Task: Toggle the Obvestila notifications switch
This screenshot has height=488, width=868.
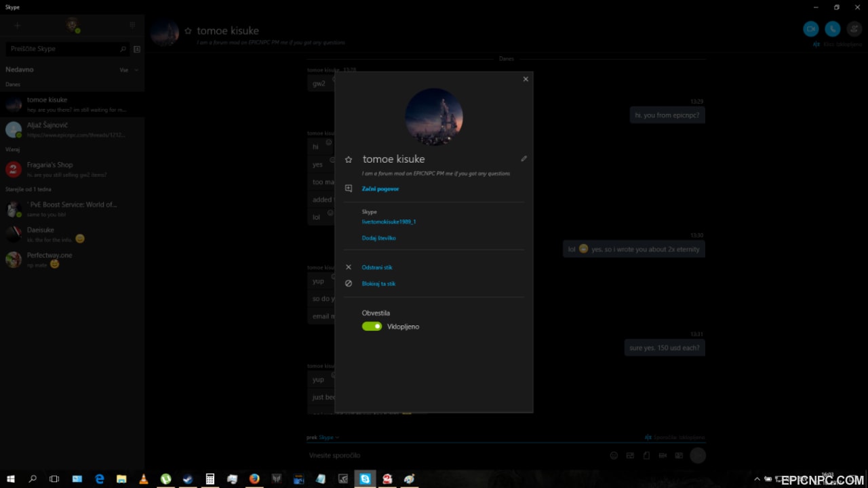Action: point(372,326)
